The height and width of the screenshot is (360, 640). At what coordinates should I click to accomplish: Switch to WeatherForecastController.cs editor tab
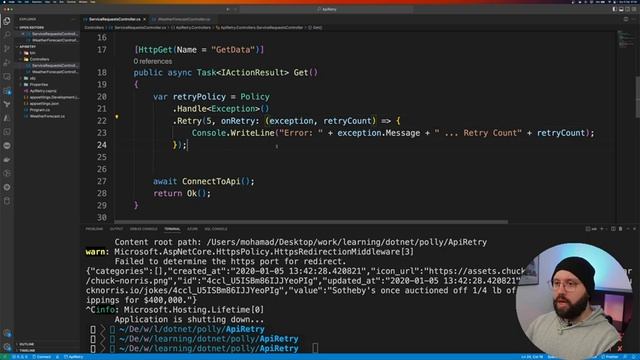(183, 19)
